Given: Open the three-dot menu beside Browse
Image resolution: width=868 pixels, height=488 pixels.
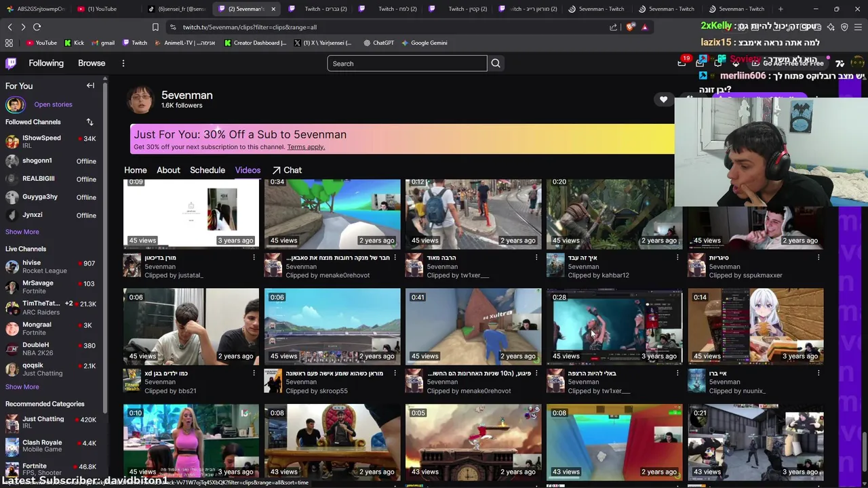Looking at the screenshot, I should point(123,63).
